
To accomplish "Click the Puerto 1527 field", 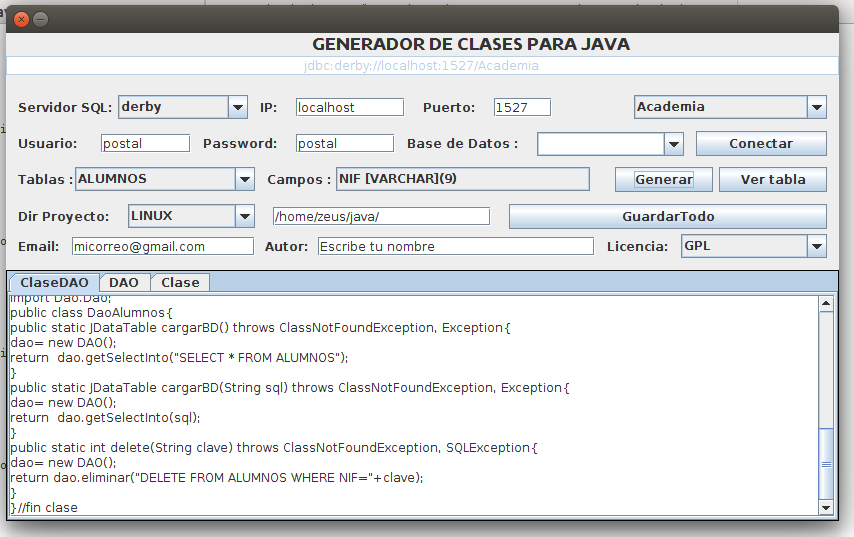I will tap(522, 107).
